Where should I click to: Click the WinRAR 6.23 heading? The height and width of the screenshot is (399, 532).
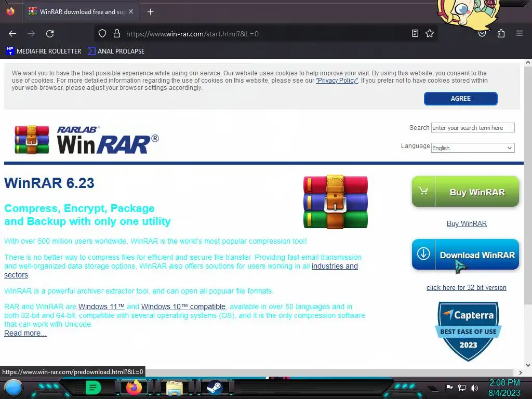[x=49, y=183]
